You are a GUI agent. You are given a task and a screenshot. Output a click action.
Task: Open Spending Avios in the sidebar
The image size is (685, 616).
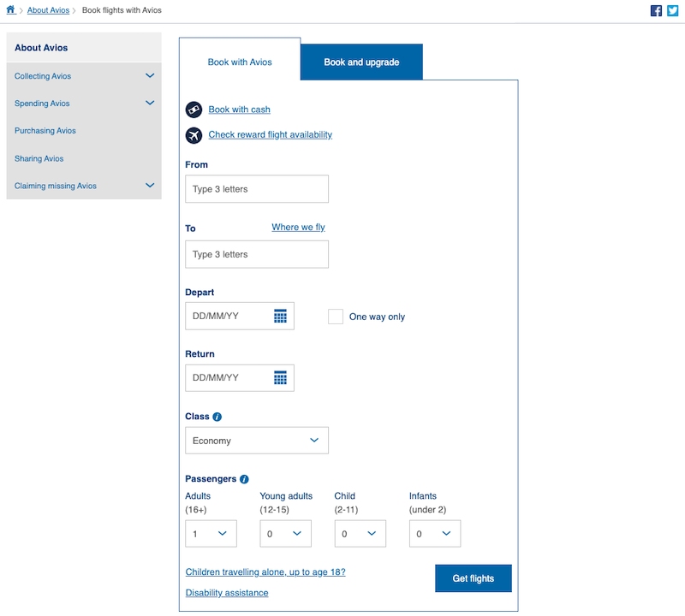pos(42,104)
